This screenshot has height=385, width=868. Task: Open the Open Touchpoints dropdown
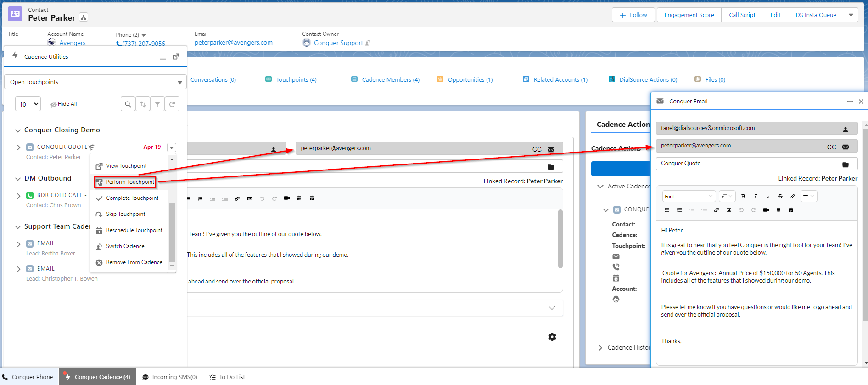[95, 82]
